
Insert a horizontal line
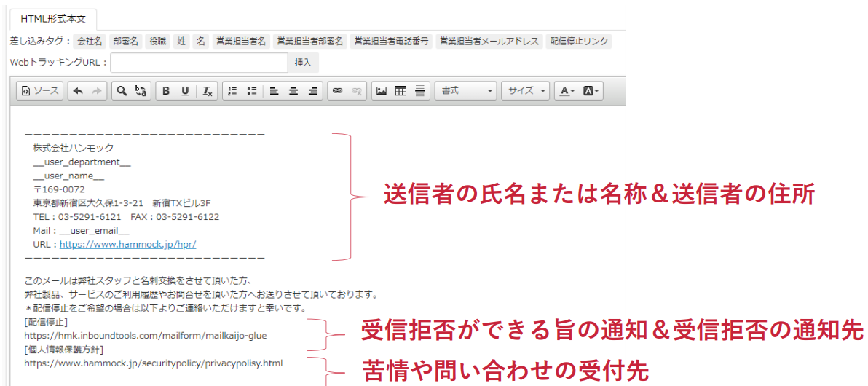pos(419,91)
